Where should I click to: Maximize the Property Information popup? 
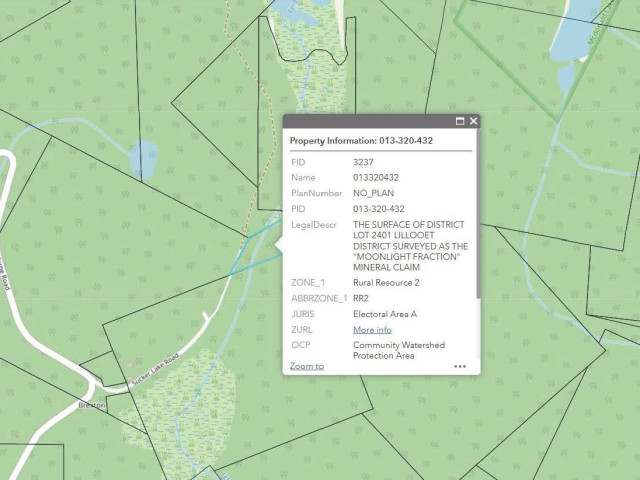pos(460,121)
